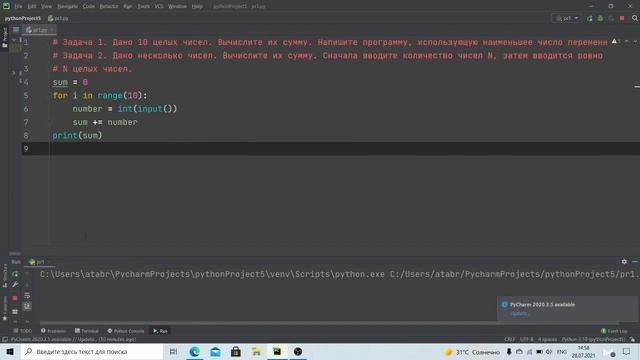Open the TODO tool window tab
640x360 pixels.
pyautogui.click(x=22, y=331)
